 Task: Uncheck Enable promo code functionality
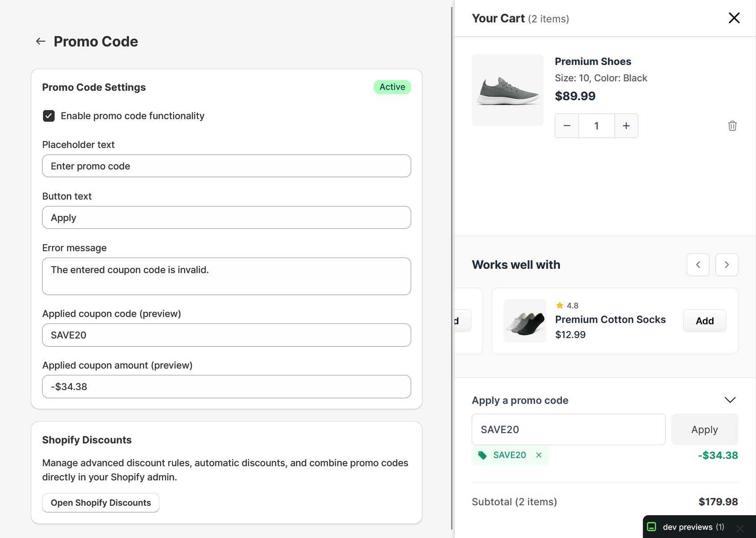49,116
